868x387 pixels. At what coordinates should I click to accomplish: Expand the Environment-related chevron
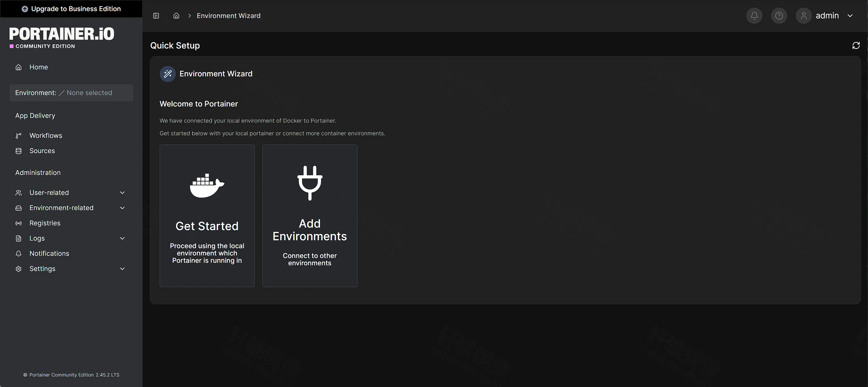pyautogui.click(x=122, y=208)
